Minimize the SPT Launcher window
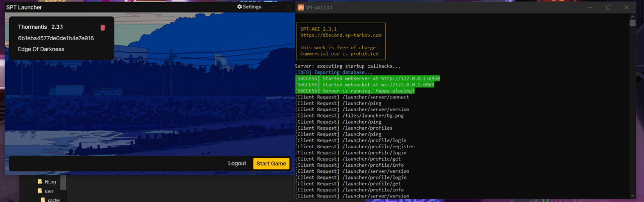644x202 pixels. point(274,7)
